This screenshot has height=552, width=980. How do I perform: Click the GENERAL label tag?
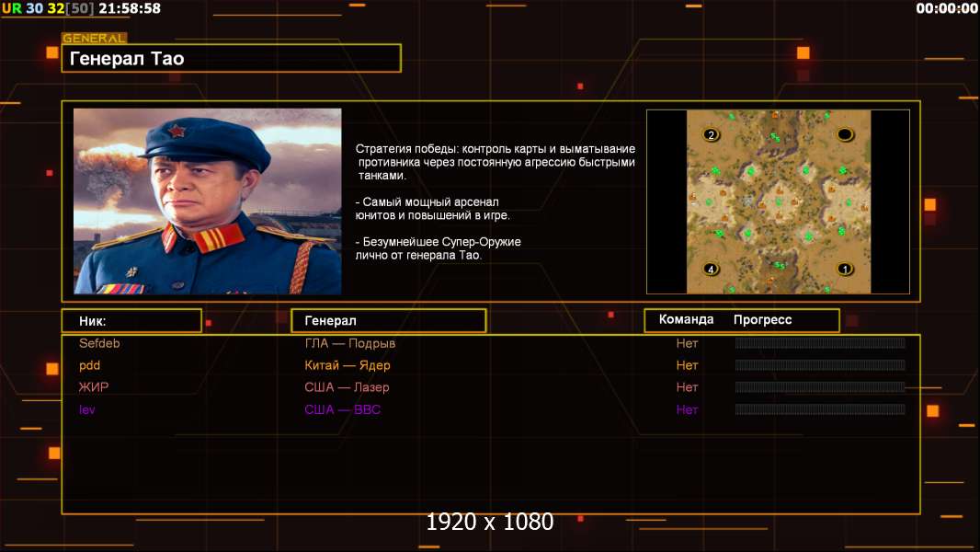click(x=94, y=38)
